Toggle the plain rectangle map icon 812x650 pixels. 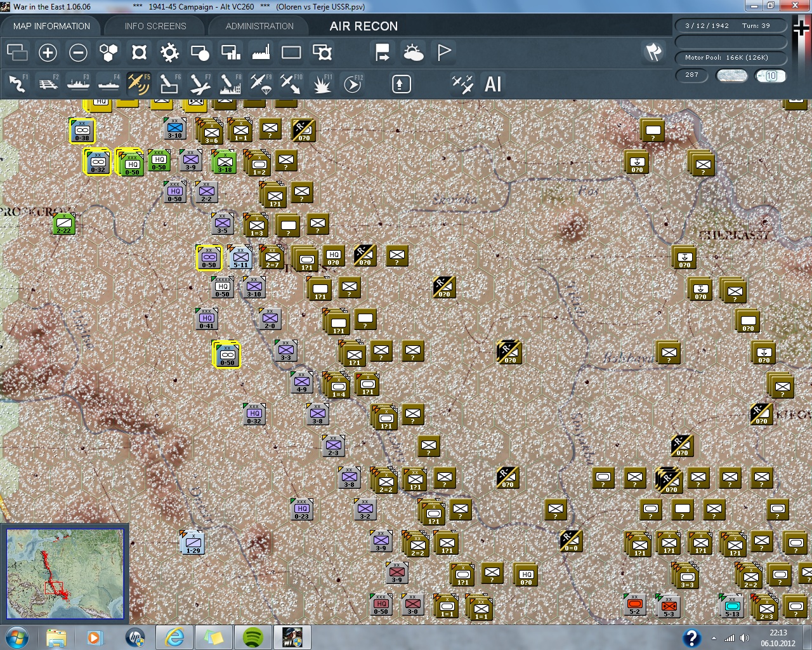click(291, 52)
